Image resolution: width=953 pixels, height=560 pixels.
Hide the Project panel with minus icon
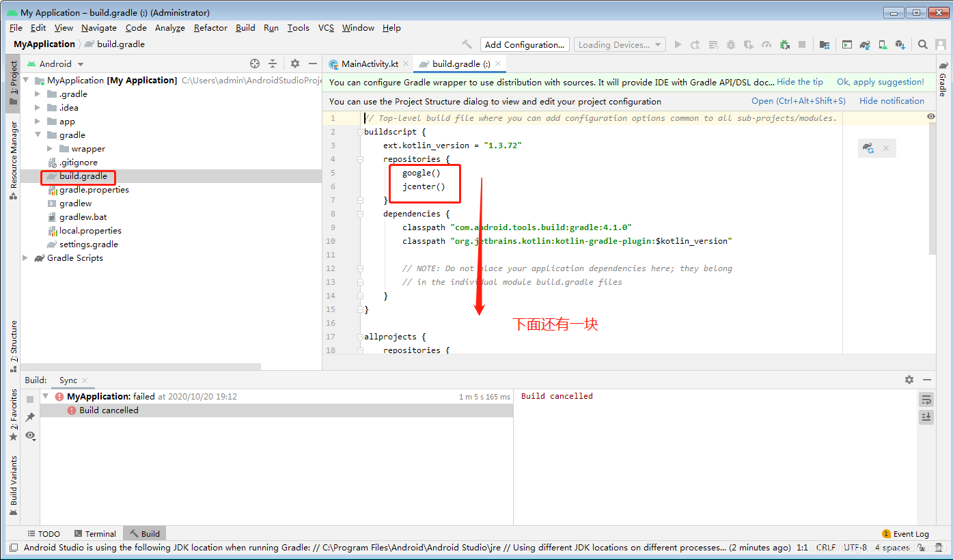pyautogui.click(x=312, y=64)
